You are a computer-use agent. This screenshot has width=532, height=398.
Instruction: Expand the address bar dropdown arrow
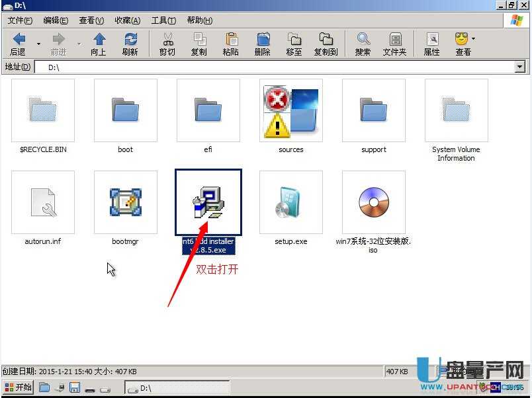[x=519, y=67]
